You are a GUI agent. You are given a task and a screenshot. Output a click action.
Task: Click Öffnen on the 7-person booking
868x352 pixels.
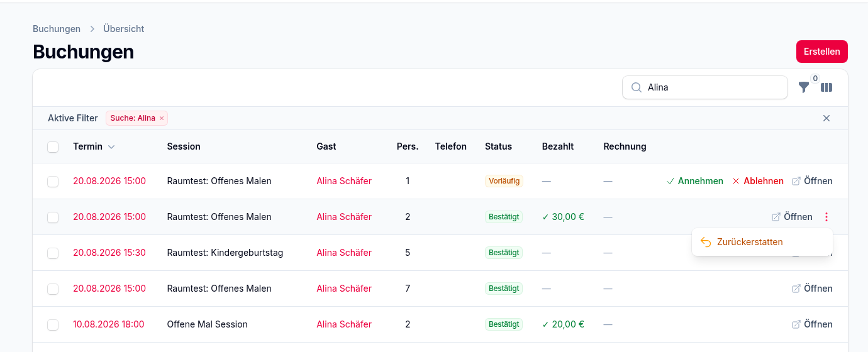tap(812, 289)
